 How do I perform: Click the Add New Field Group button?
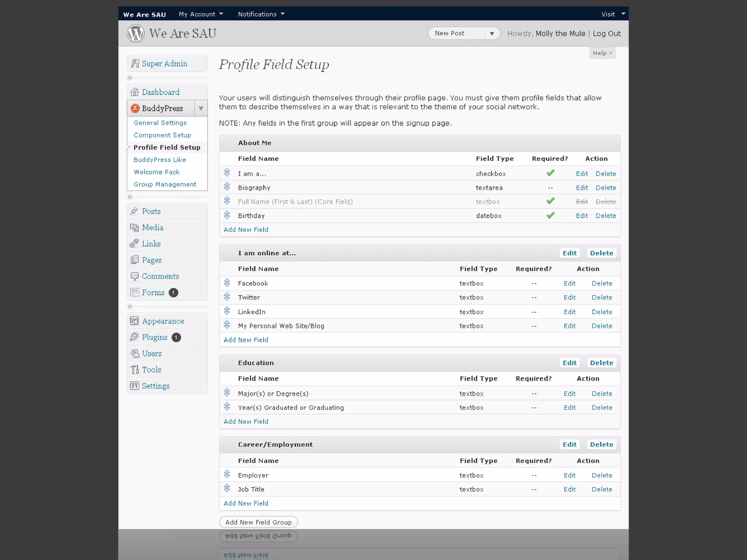(x=259, y=522)
